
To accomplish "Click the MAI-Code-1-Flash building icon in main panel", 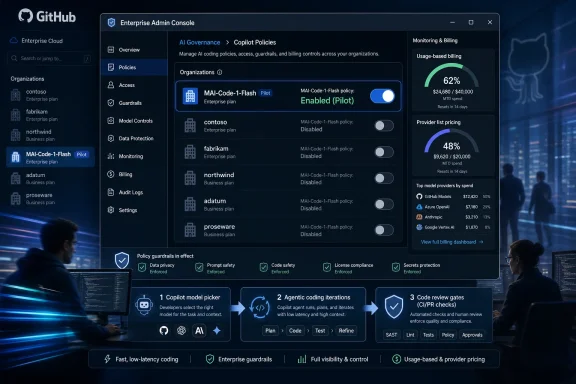I will [190, 96].
